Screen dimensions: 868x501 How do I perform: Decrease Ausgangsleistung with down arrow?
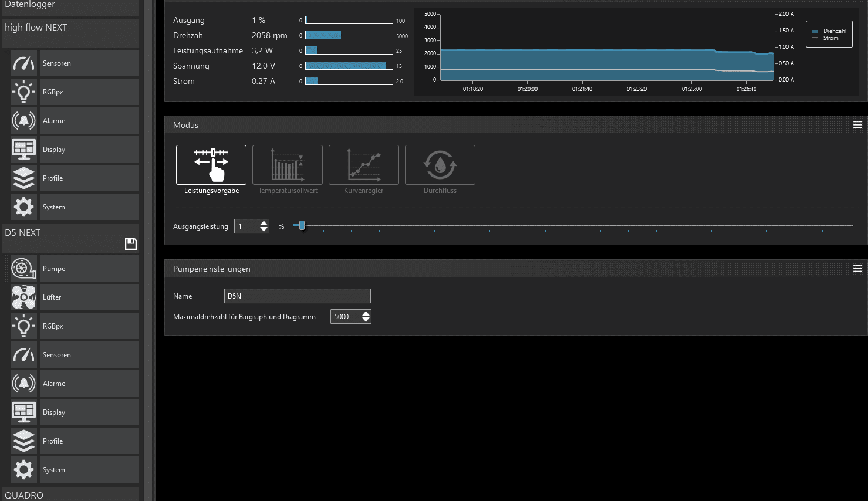[x=264, y=229]
